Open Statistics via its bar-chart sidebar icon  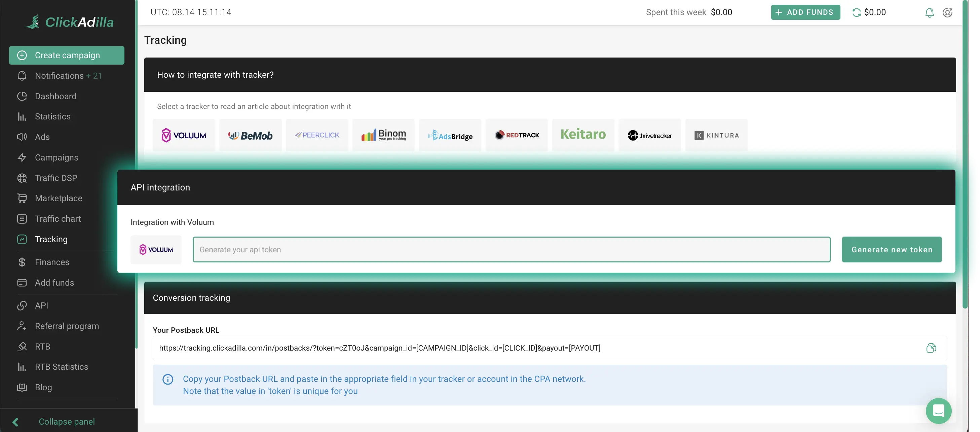[x=22, y=116]
